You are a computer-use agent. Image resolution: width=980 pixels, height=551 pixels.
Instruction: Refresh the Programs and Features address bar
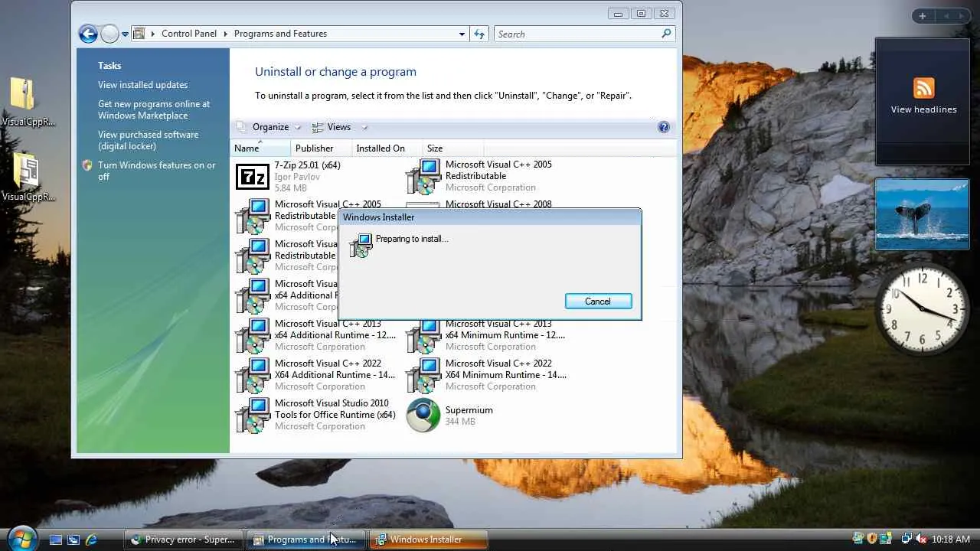[x=479, y=34]
